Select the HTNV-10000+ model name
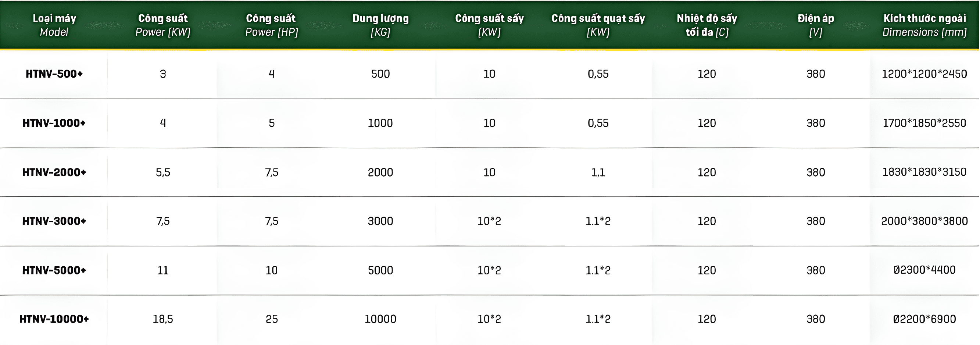980x345 pixels. pos(54,319)
